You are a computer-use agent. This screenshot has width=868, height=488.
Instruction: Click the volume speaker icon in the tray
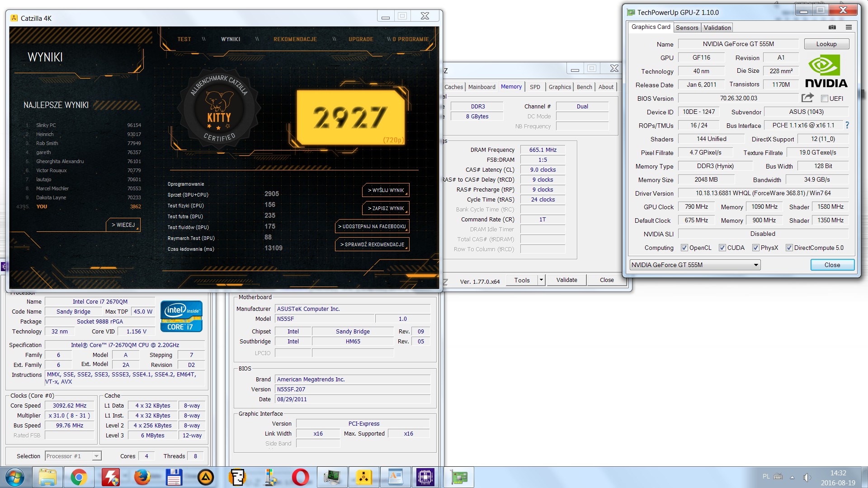point(807,477)
